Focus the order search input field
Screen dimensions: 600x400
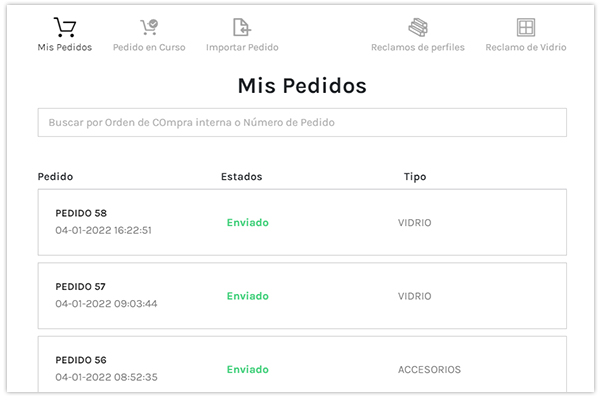pos(302,122)
